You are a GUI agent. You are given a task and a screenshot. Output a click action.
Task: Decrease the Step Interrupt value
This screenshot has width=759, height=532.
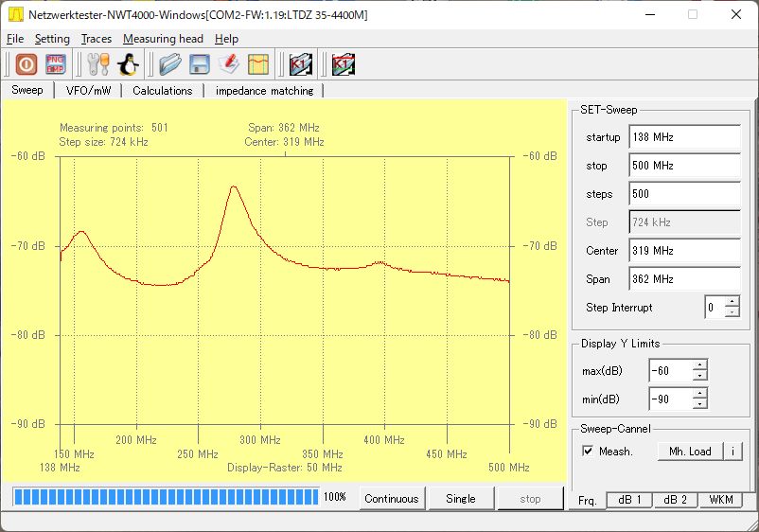pos(732,312)
